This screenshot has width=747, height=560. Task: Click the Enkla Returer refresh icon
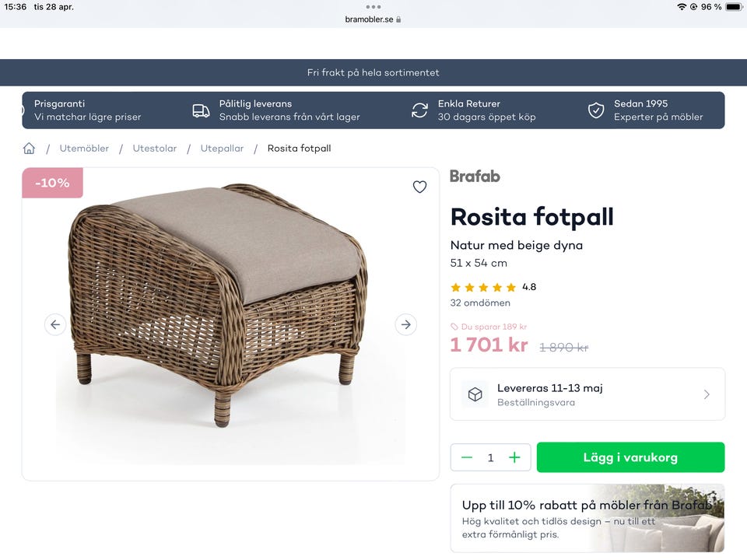[419, 110]
